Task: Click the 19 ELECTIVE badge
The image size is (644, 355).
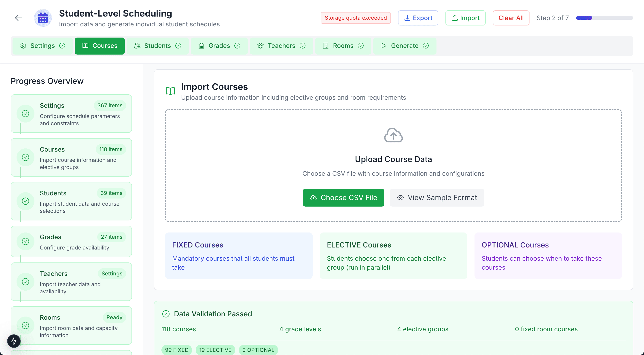Action: coord(215,350)
